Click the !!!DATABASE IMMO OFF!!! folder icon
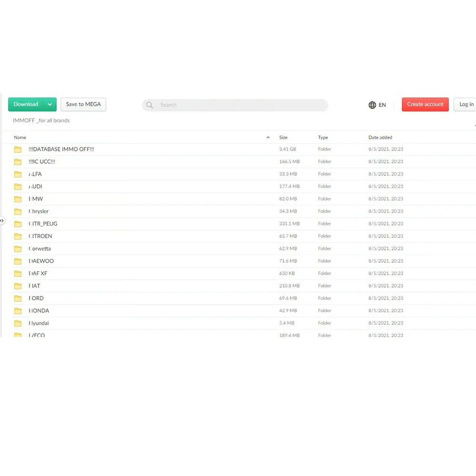The width and height of the screenshot is (476, 476). point(18,149)
